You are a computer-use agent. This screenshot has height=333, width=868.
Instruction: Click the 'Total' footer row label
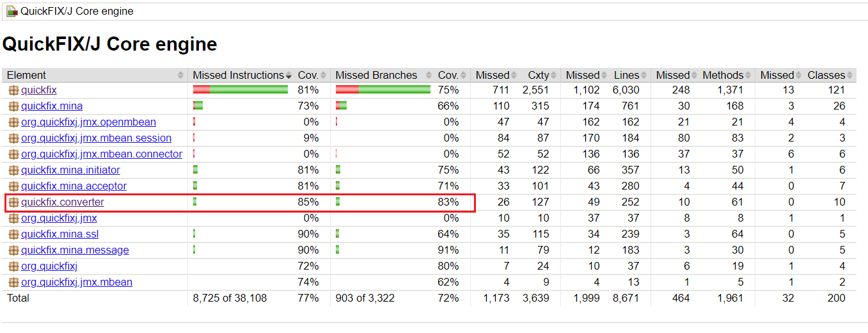(18, 298)
